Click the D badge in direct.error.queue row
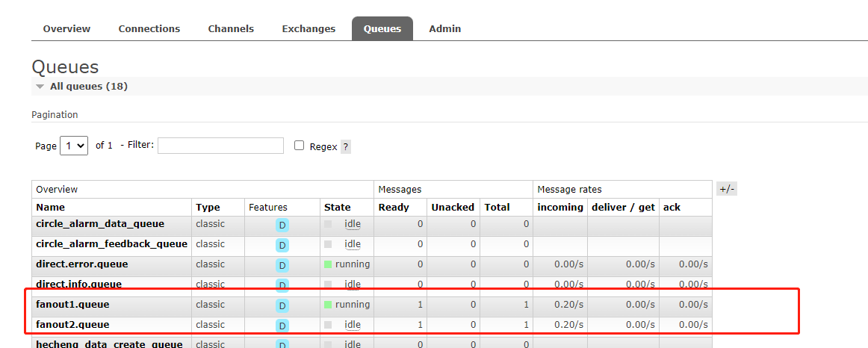The image size is (868, 348). [282, 265]
